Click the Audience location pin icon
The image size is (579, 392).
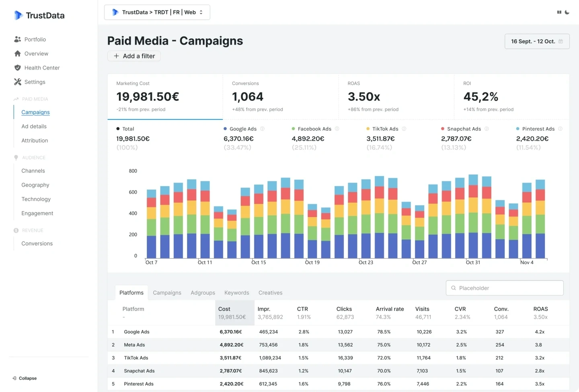(16, 157)
